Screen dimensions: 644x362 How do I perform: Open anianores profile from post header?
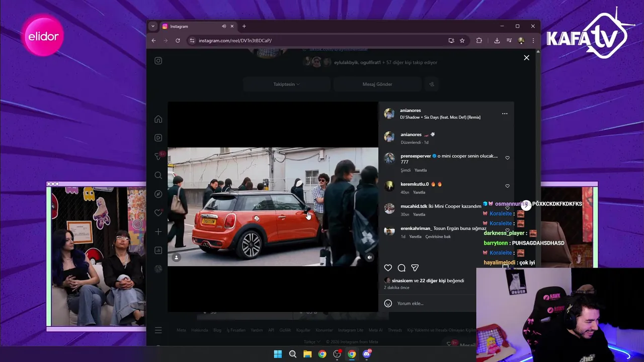click(411, 110)
